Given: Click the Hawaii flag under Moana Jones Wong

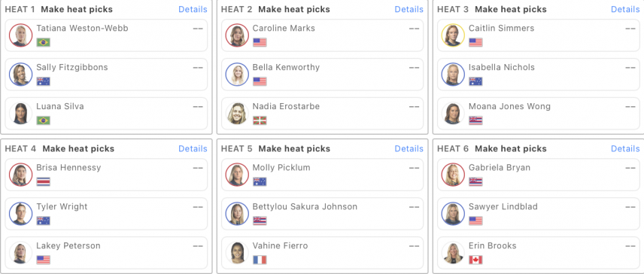Looking at the screenshot, I should pos(475,120).
